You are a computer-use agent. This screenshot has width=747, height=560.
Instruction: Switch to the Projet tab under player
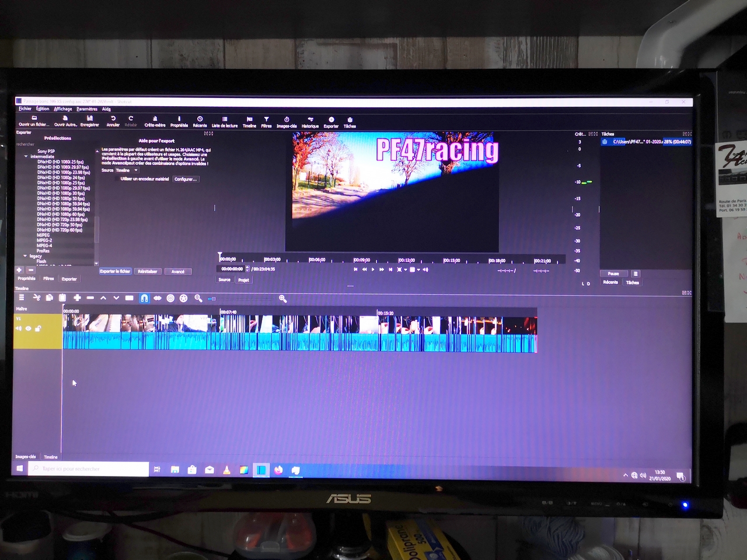(x=243, y=280)
